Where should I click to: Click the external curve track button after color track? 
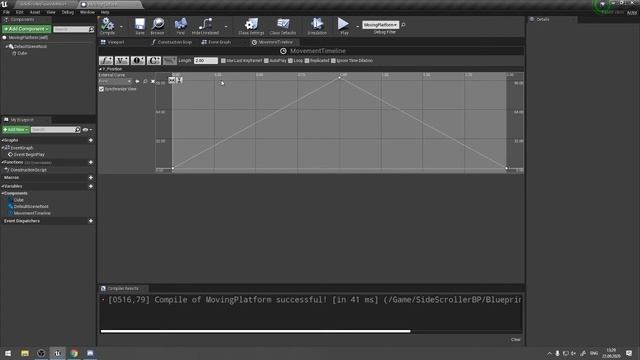point(170,60)
